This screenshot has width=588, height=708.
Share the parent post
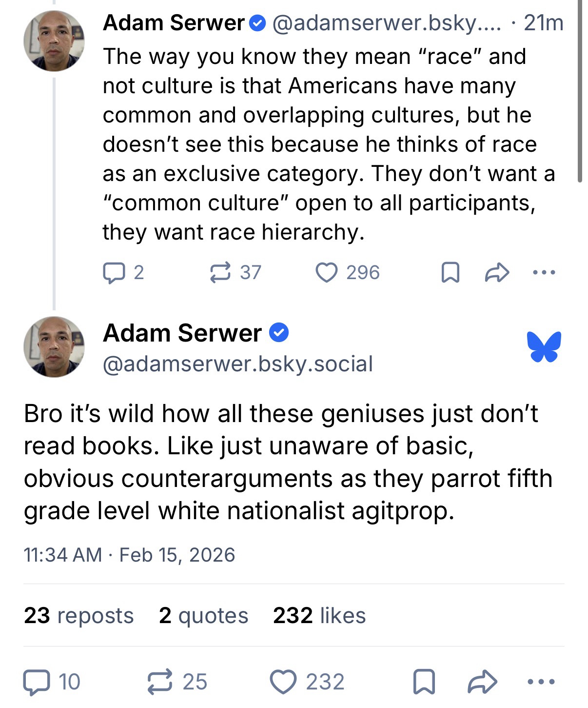click(497, 273)
